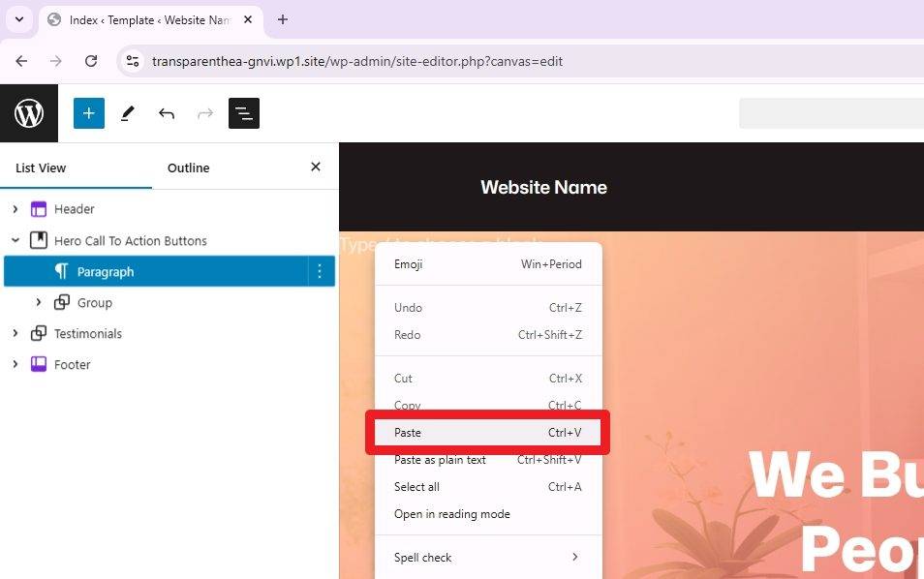Collapse Hero Call To Action Buttons

15,241
